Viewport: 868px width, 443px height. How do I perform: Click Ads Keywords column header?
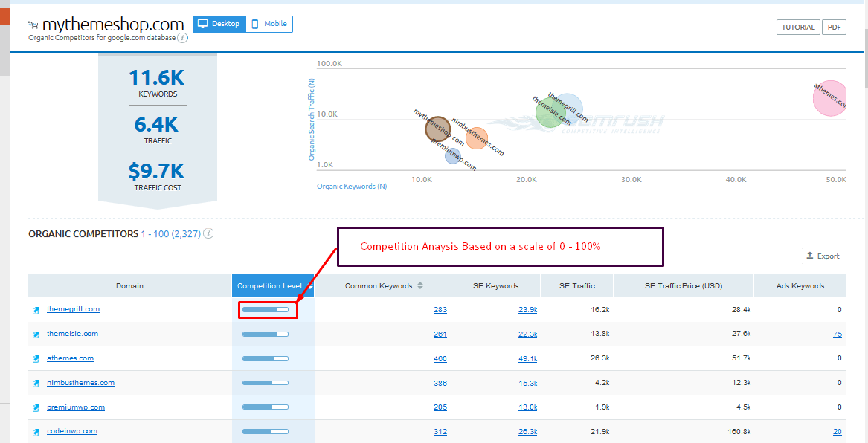pyautogui.click(x=800, y=286)
